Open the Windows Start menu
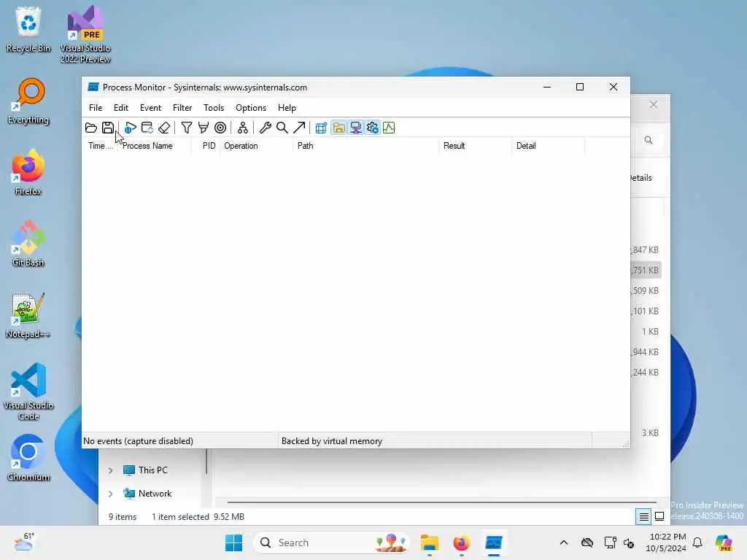Screen dimensions: 747x560 [x=233, y=542]
